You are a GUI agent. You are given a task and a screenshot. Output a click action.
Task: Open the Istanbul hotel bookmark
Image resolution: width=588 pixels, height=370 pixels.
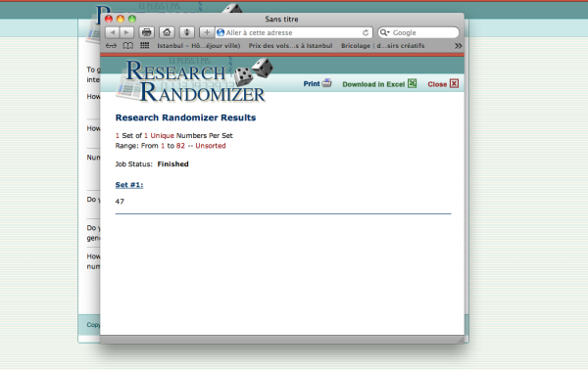(198, 46)
